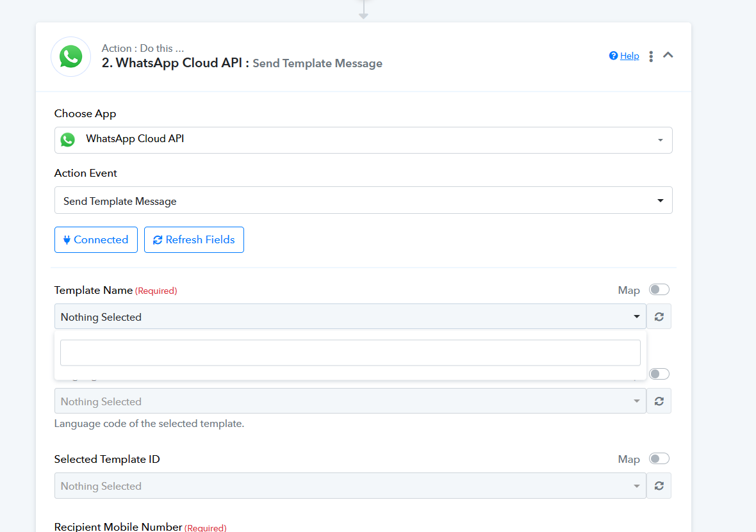Refresh the Selected Template ID options

click(x=659, y=486)
